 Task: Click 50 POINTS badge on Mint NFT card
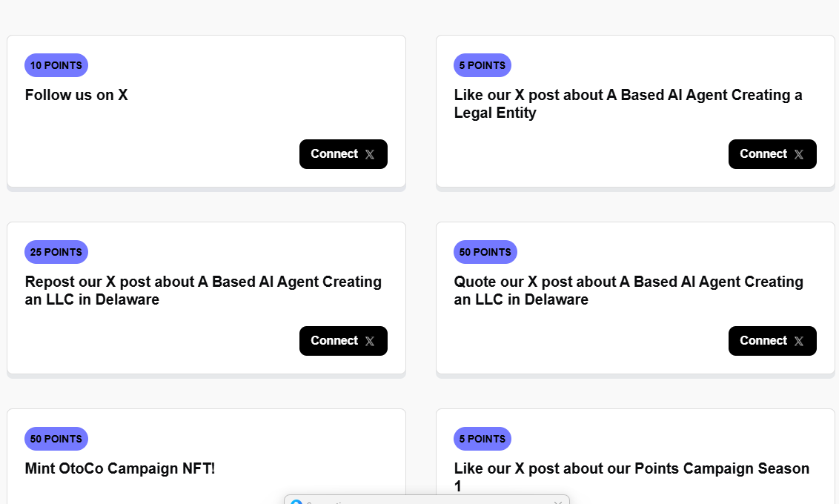[56, 439]
